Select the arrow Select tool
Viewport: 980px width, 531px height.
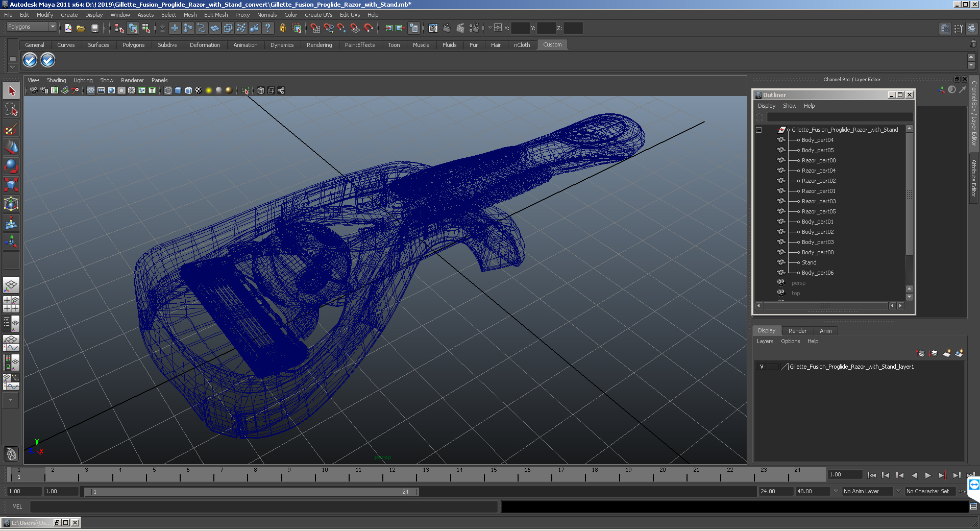11,91
